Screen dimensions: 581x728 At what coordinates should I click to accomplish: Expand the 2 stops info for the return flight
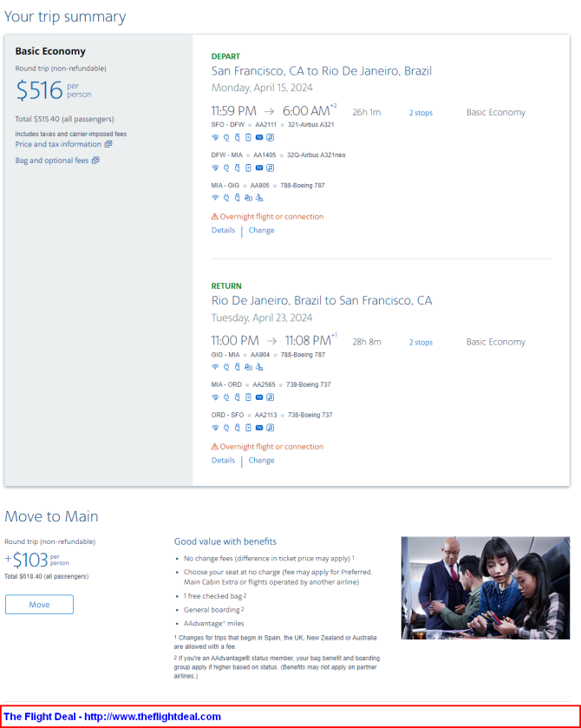[421, 343]
